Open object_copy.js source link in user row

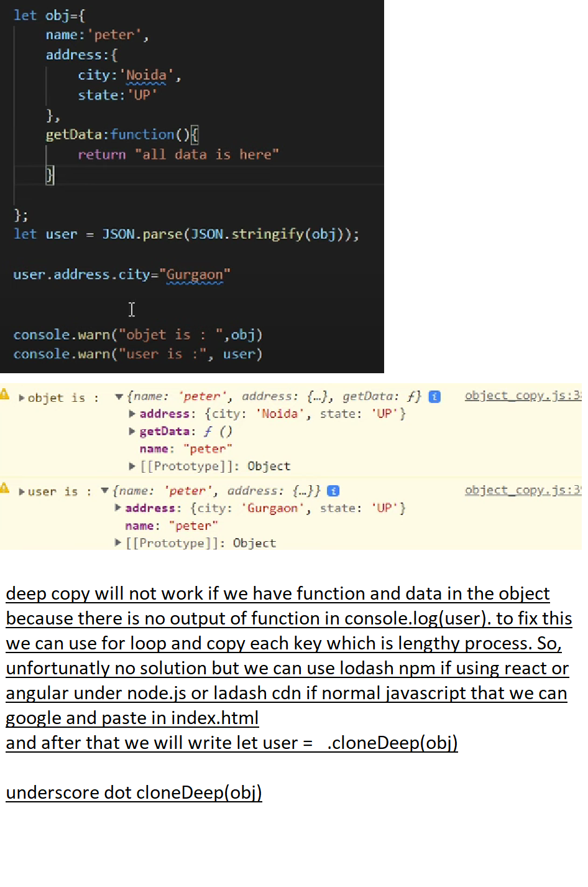(x=522, y=490)
